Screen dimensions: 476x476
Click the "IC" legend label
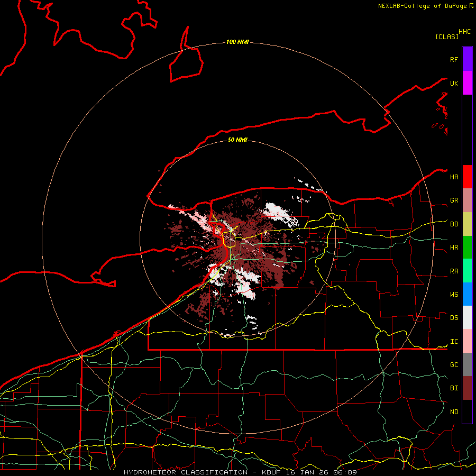coord(454,342)
